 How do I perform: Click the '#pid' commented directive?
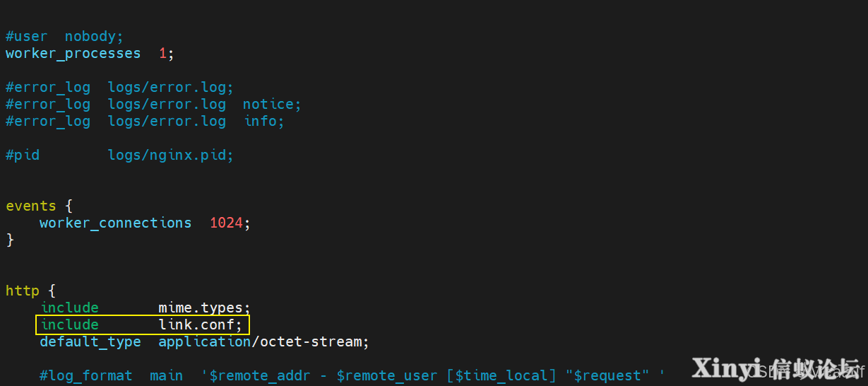[23, 155]
